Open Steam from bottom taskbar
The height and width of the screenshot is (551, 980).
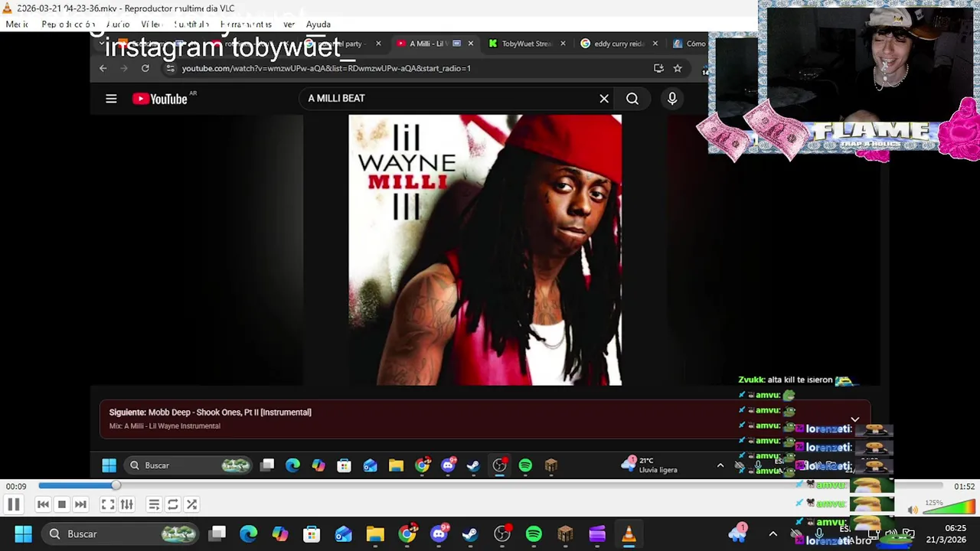coord(470,534)
